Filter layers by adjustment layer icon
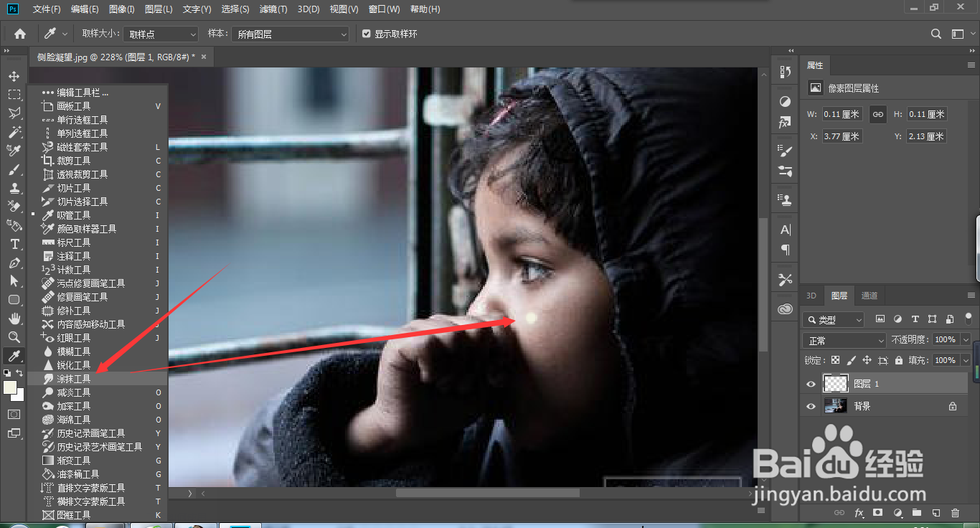 [x=897, y=319]
